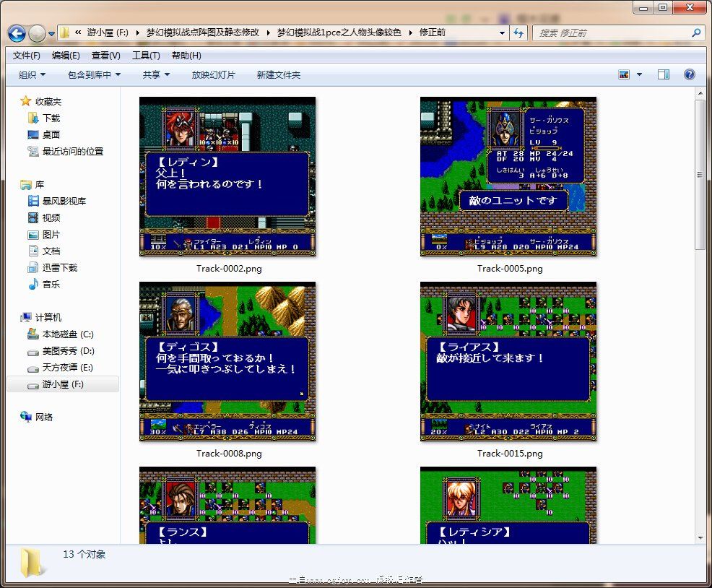Open the 工具(T) menu
Viewport: 712px width, 588px height.
click(145, 56)
